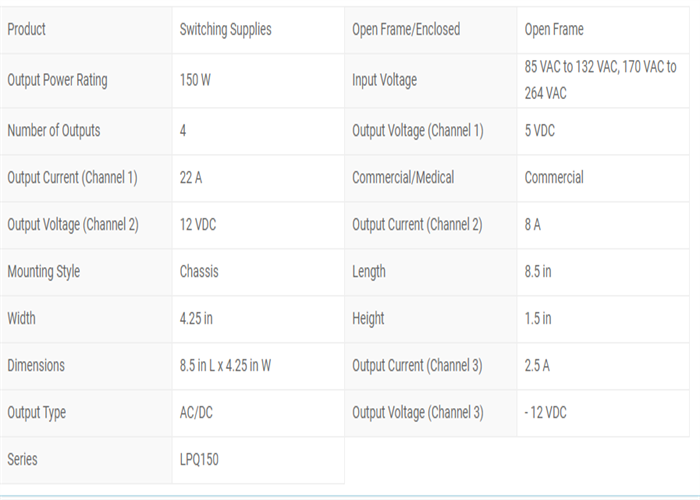Click the 8.5 in L x 4.25 in W dimensions
Viewport: 700px width, 500px height.
click(225, 366)
